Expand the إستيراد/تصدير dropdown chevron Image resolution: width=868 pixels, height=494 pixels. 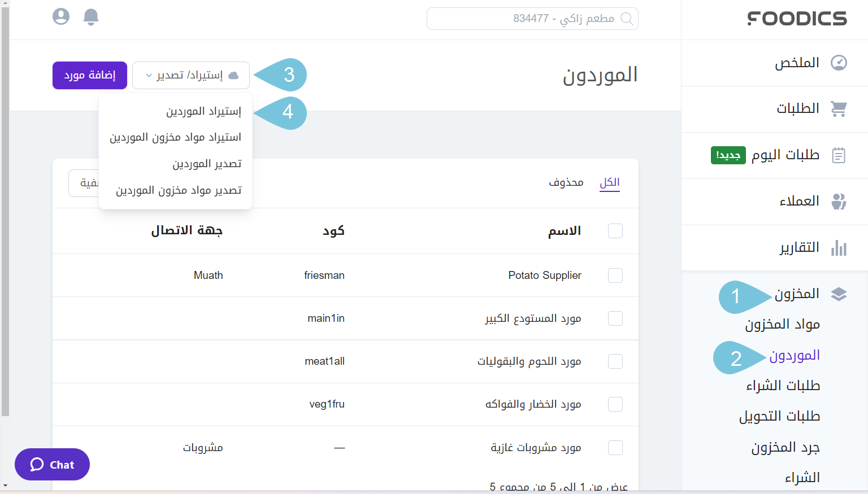point(147,75)
